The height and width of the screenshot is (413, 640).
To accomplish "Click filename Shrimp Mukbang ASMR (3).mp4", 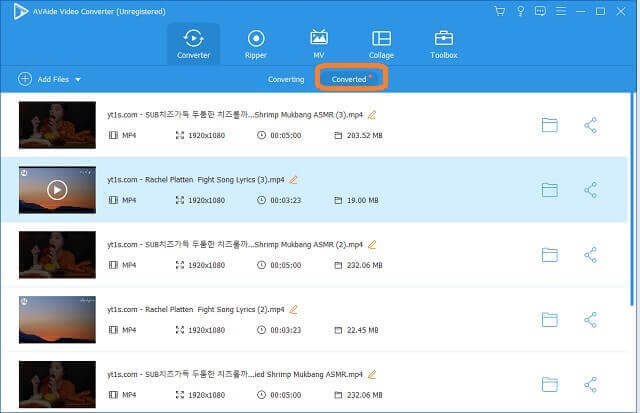I will pos(235,115).
